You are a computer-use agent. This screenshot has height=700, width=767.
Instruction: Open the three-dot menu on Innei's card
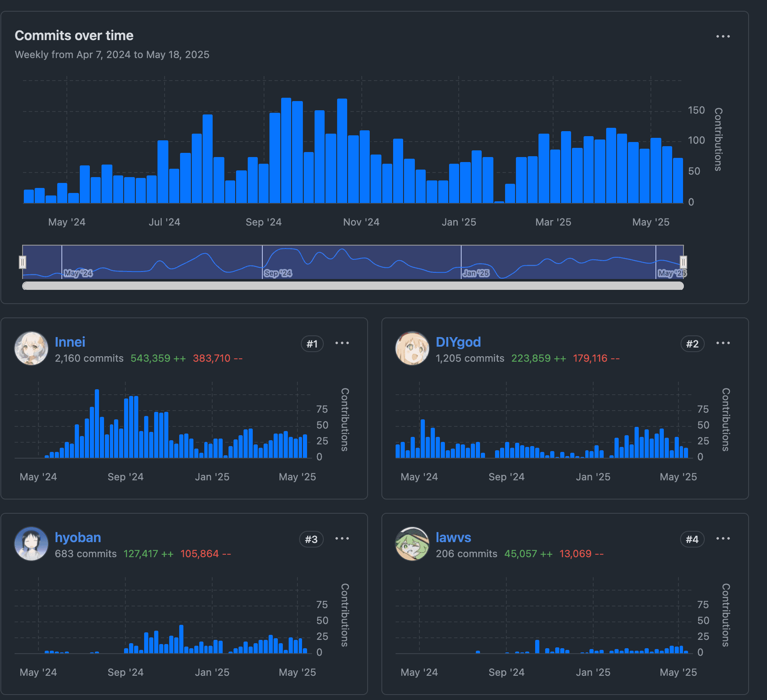342,343
